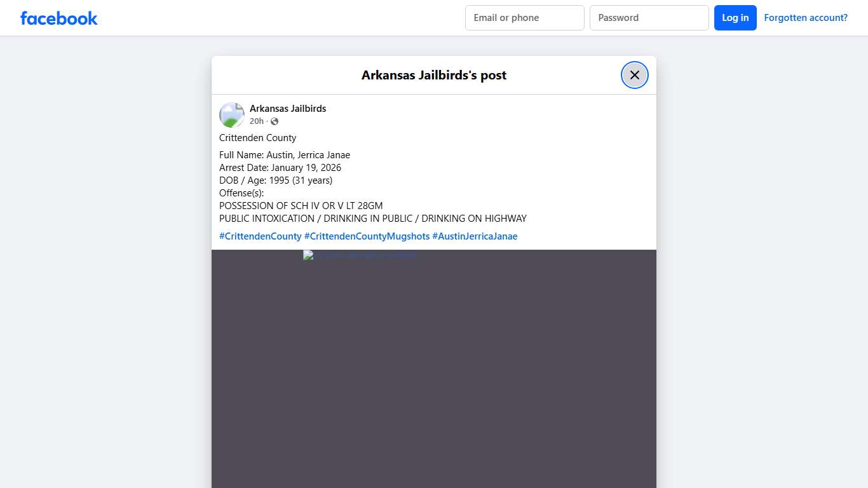Open the Forgotten account? link
The image size is (868, 488).
805,18
